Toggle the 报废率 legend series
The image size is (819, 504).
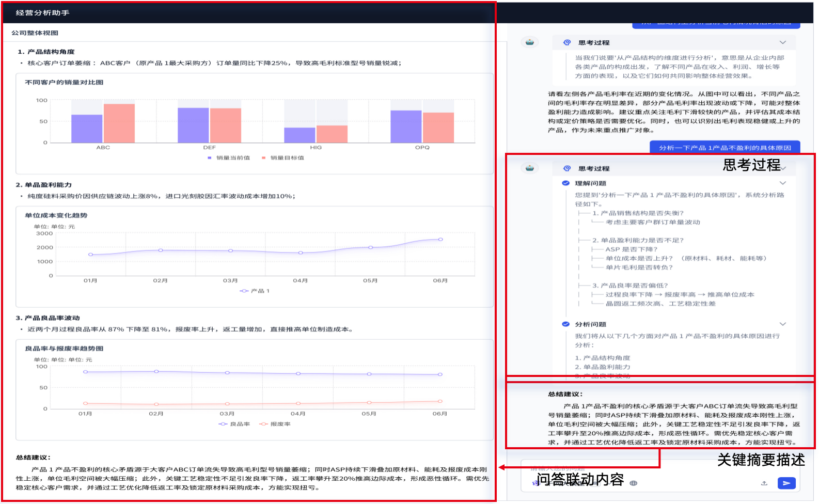(x=275, y=424)
